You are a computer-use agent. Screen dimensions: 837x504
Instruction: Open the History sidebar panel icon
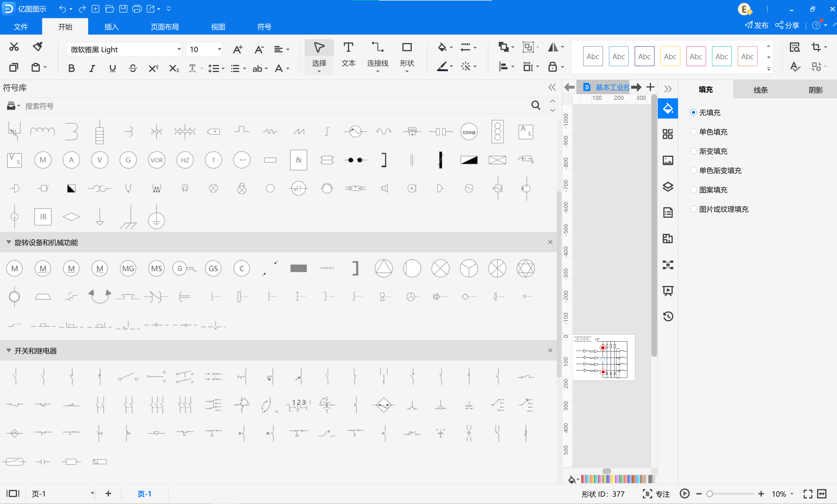[667, 316]
